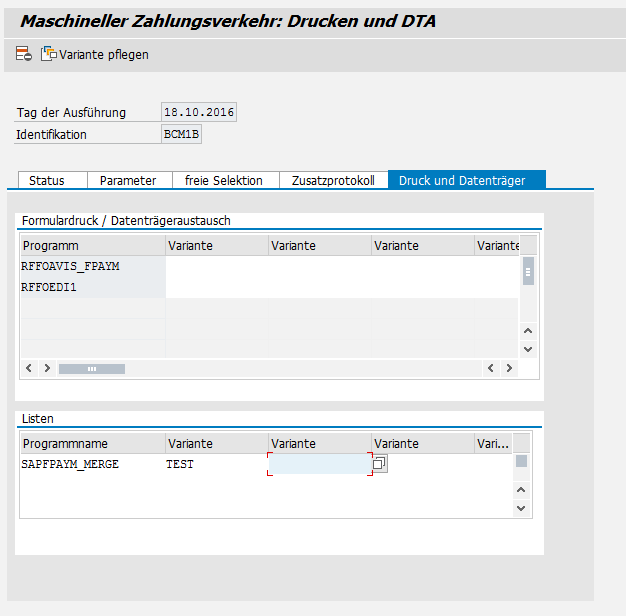Go to the Zusatzprotokoll tab
Screen dimensions: 626x616
333,180
